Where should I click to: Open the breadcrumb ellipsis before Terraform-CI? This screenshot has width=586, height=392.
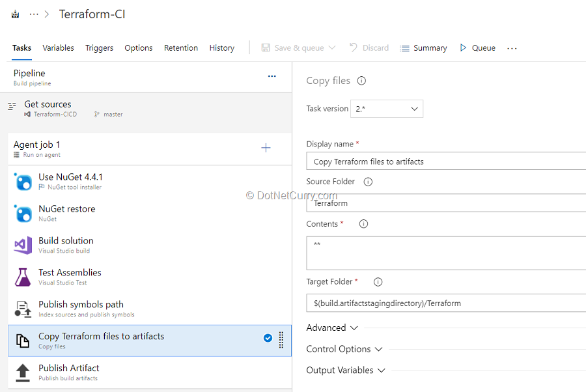(x=34, y=14)
